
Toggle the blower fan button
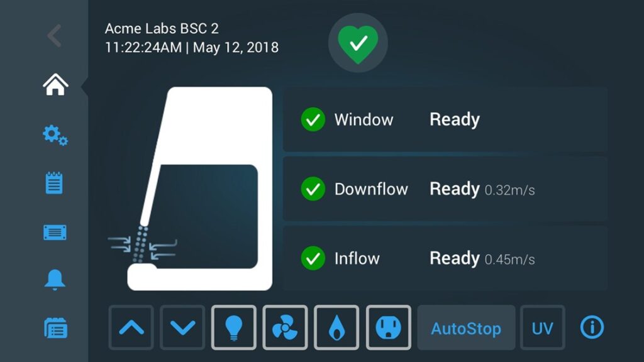point(285,327)
